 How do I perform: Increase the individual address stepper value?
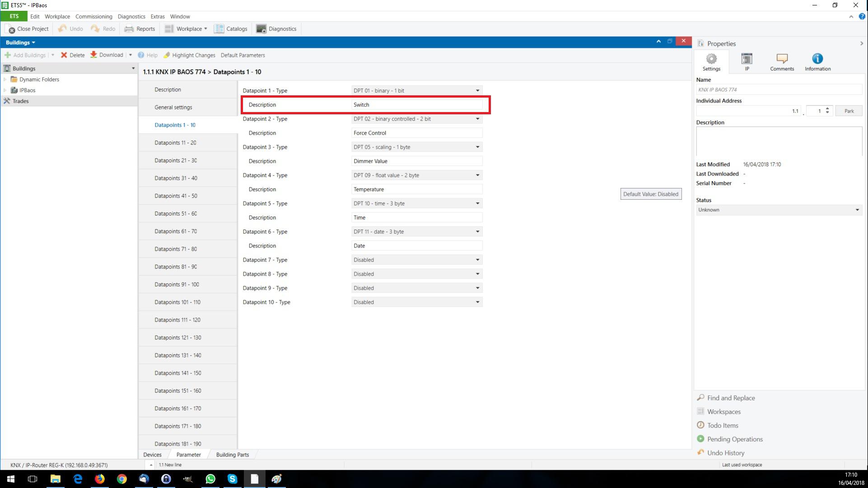coord(827,108)
